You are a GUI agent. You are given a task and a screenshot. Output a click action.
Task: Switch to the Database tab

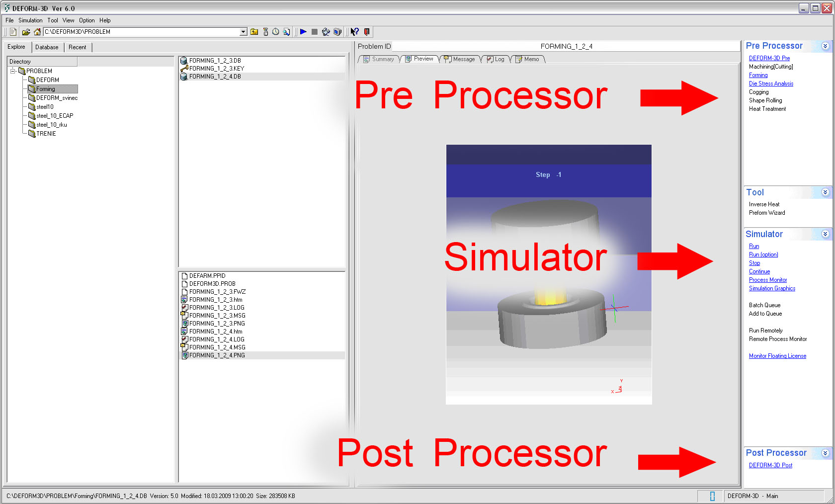click(x=47, y=47)
